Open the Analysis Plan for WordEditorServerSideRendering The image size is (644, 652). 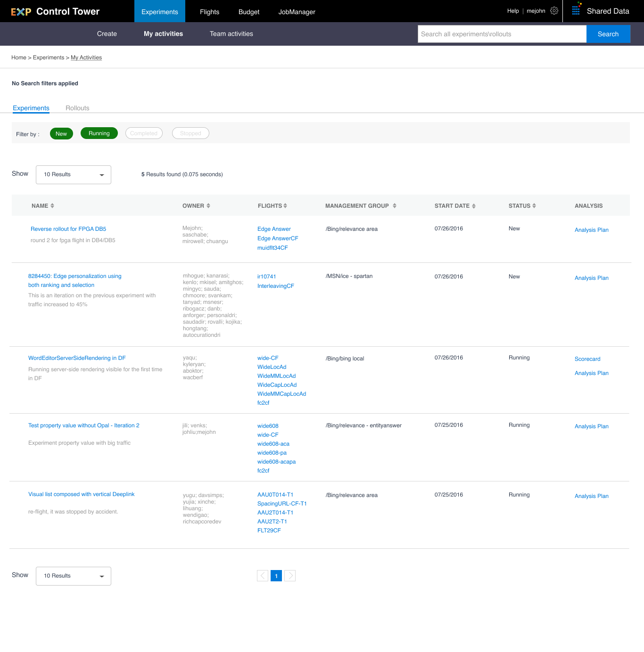(591, 373)
